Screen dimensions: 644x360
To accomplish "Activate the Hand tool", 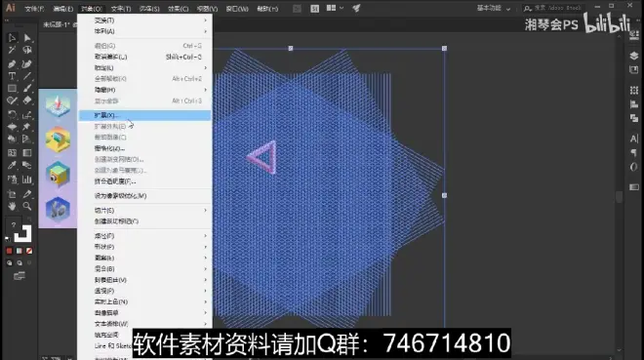I will 12,206.
